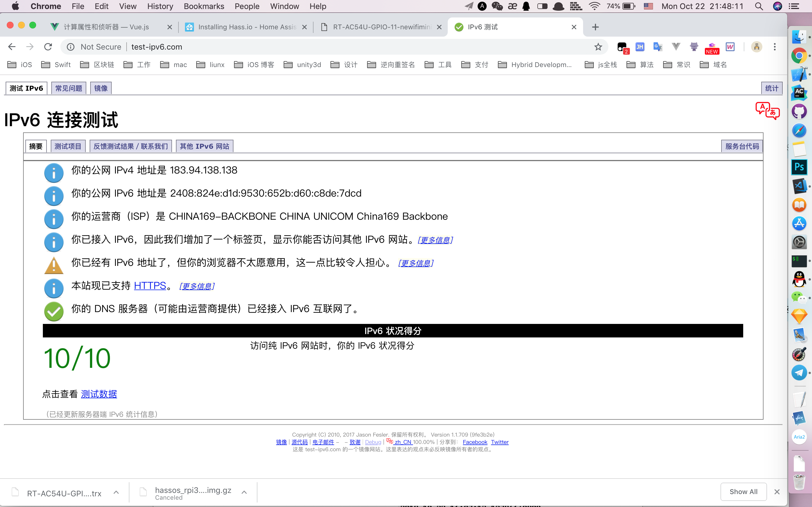Open the HTTPS link
This screenshot has width=812, height=507.
click(150, 286)
